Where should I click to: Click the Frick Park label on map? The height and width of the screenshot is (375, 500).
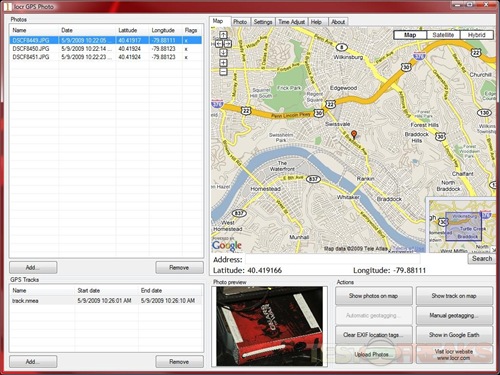click(289, 88)
